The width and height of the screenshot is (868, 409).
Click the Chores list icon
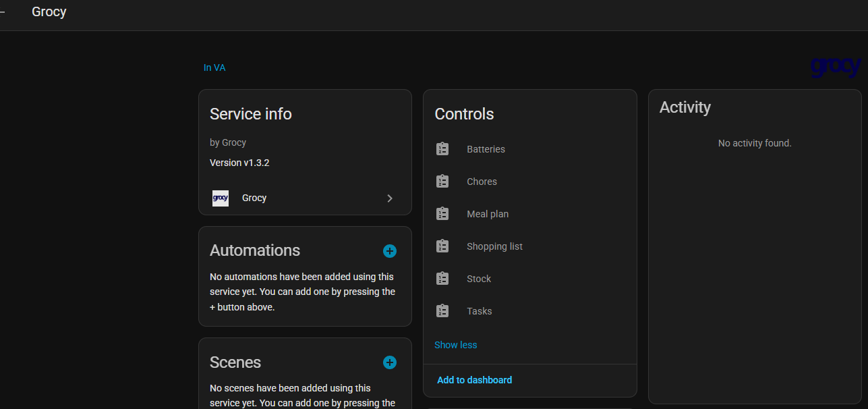pos(442,182)
